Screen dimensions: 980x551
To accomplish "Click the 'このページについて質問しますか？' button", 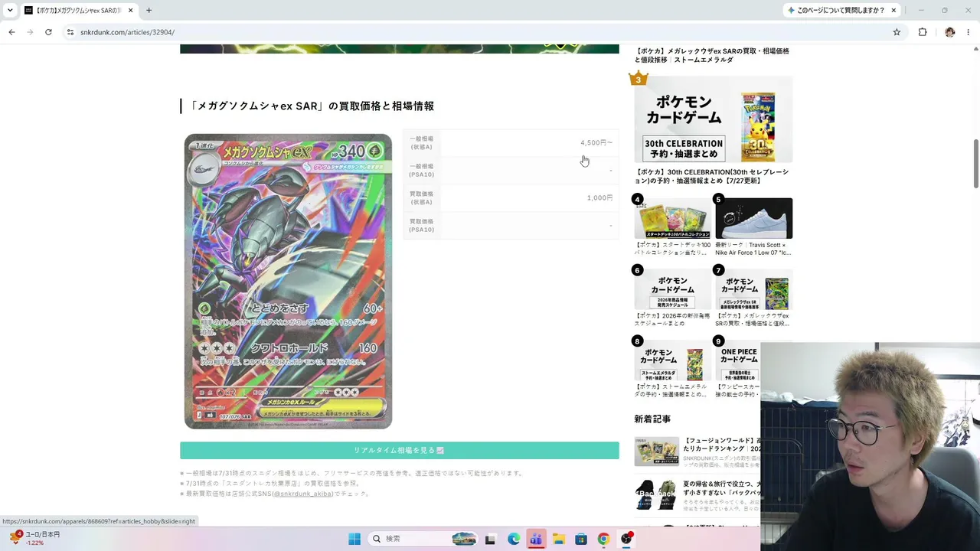I will coord(835,11).
